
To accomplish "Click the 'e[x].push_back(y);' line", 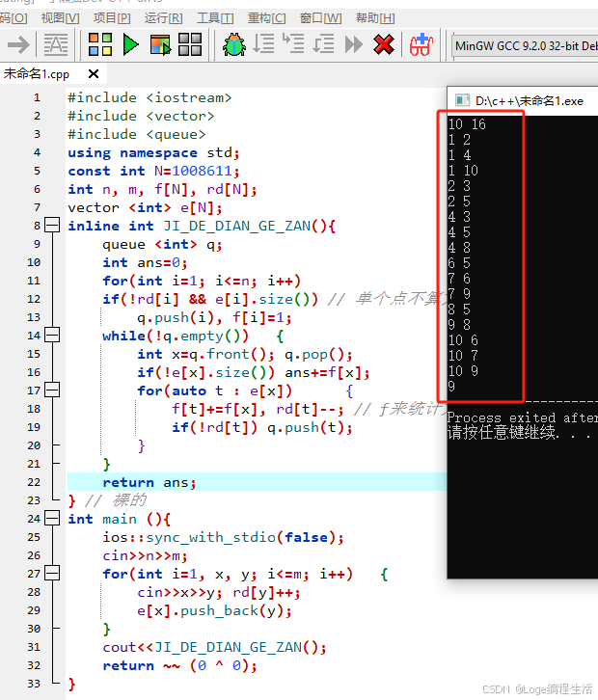I will pyautogui.click(x=214, y=610).
